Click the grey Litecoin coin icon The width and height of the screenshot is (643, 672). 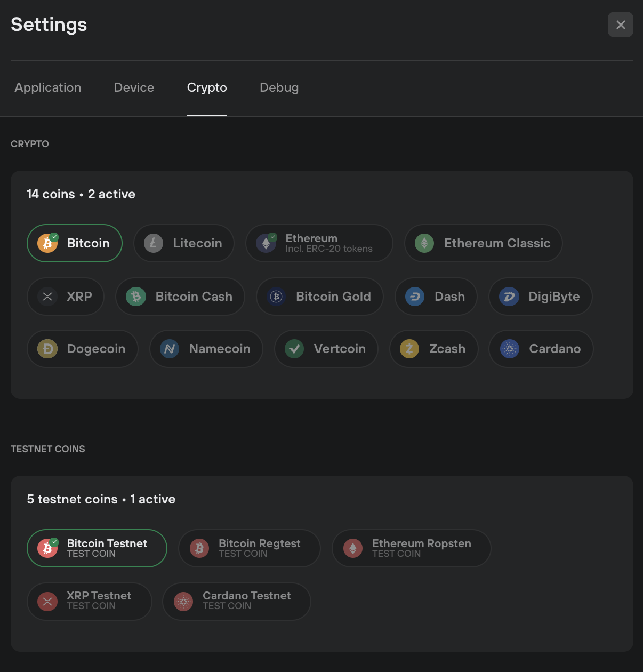click(154, 243)
